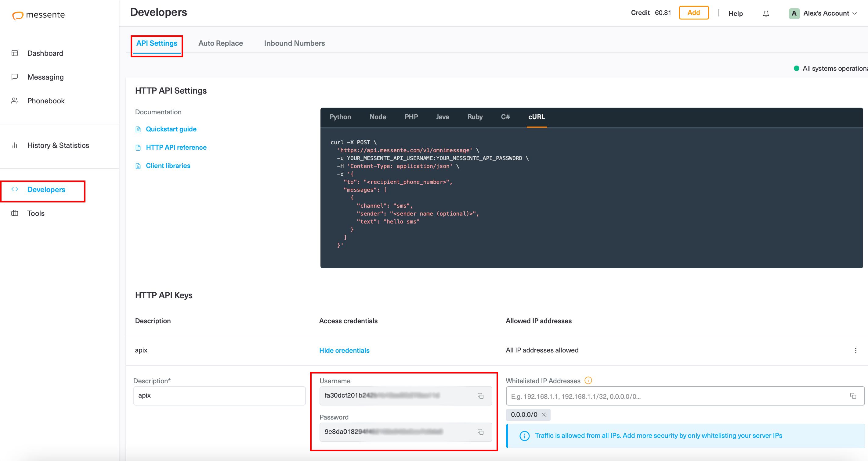The image size is (868, 461).
Task: Click the Alex's Account avatar
Action: [x=794, y=13]
